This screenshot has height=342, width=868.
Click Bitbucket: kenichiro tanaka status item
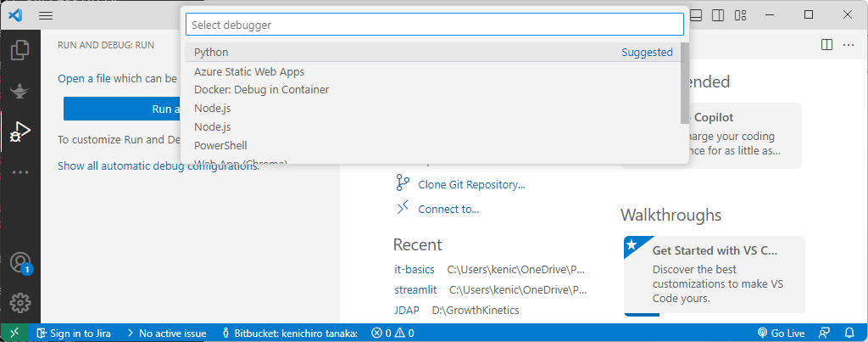(290, 334)
